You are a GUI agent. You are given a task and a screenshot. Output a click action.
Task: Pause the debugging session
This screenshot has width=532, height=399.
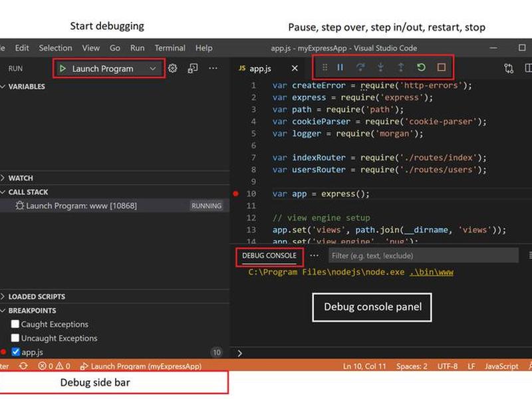[x=340, y=67]
